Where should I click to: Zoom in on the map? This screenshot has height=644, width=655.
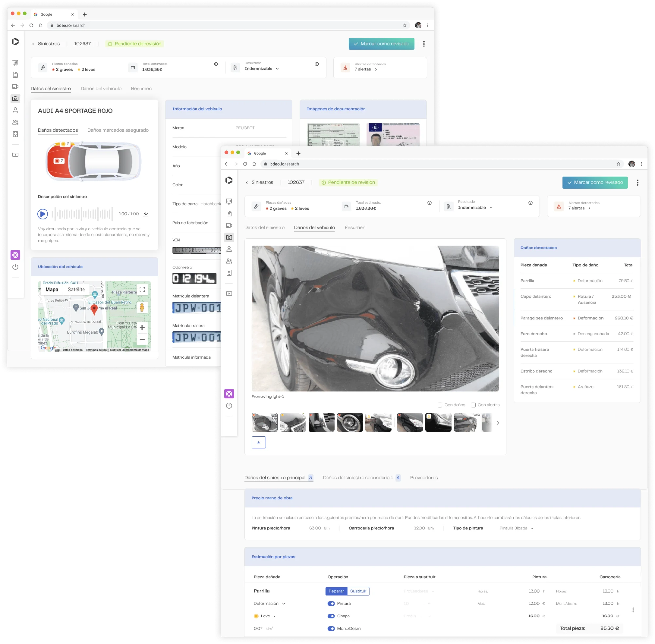point(142,328)
